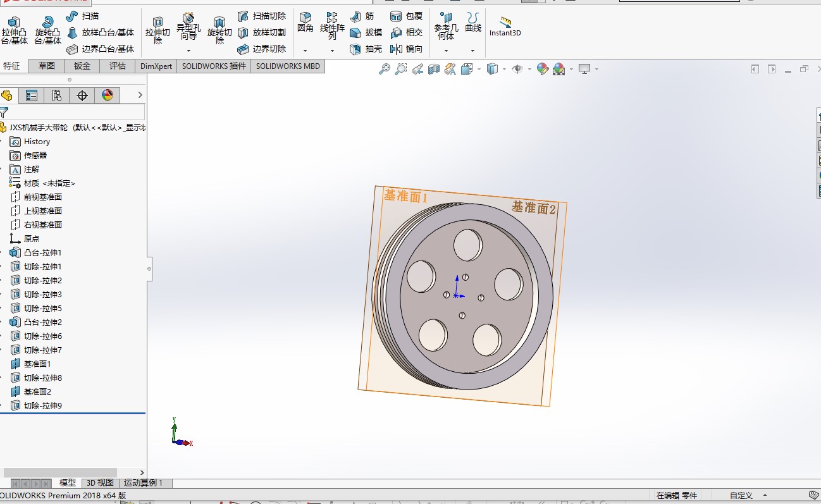Open the display style dropdown arrow
The image size is (821, 504).
(504, 70)
